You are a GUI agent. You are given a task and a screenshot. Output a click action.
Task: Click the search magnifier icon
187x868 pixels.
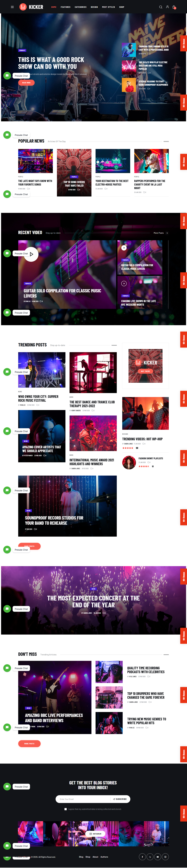[x=161, y=7]
